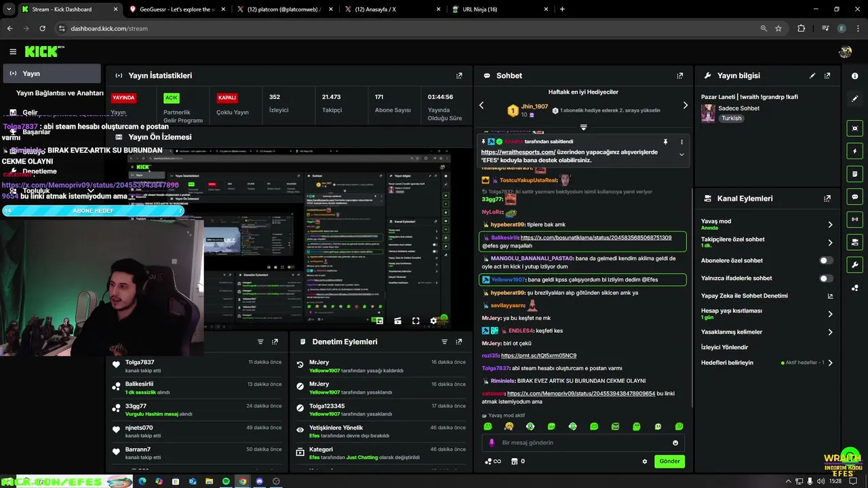Enter fullscreen in the stream preview
Viewport: 868px width, 488px height.
[416, 321]
